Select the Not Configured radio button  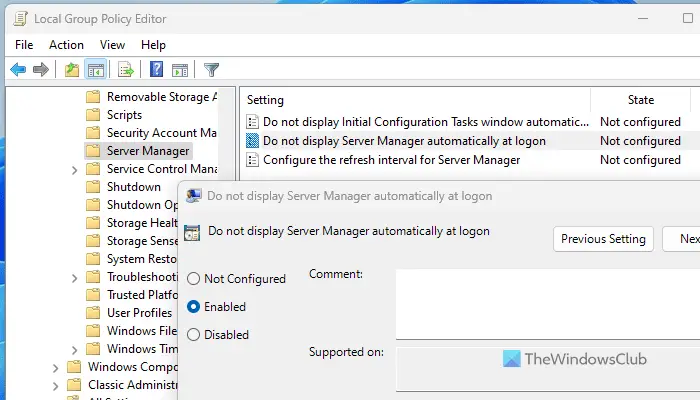click(193, 279)
